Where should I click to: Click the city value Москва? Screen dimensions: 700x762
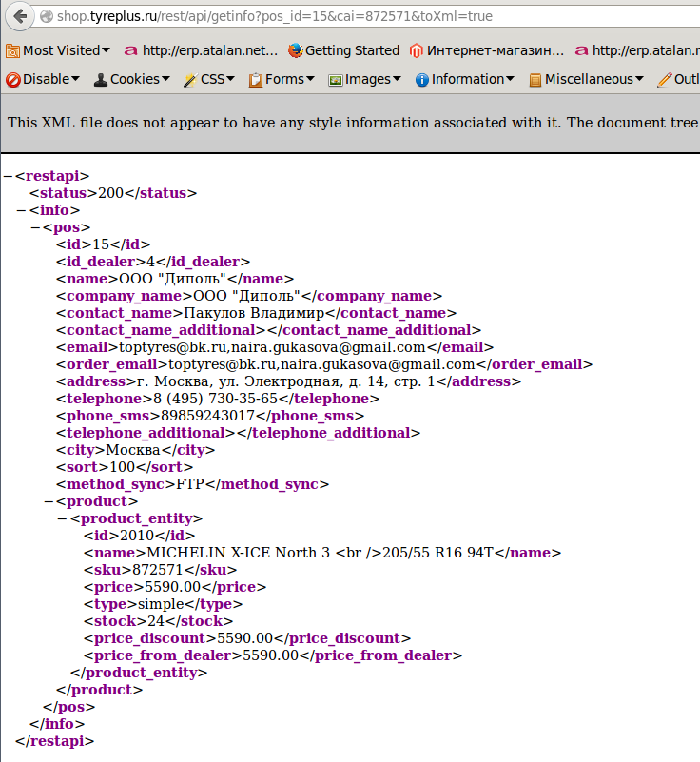click(x=133, y=450)
